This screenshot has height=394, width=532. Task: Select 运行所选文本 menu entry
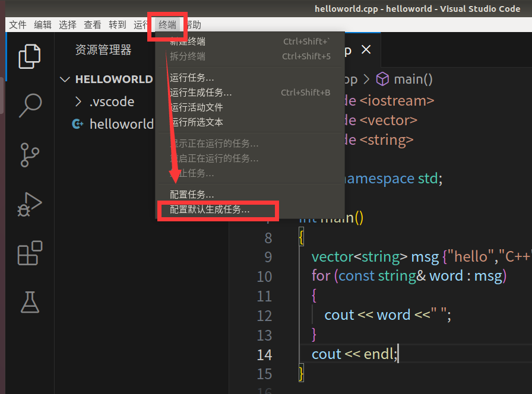pyautogui.click(x=250, y=122)
